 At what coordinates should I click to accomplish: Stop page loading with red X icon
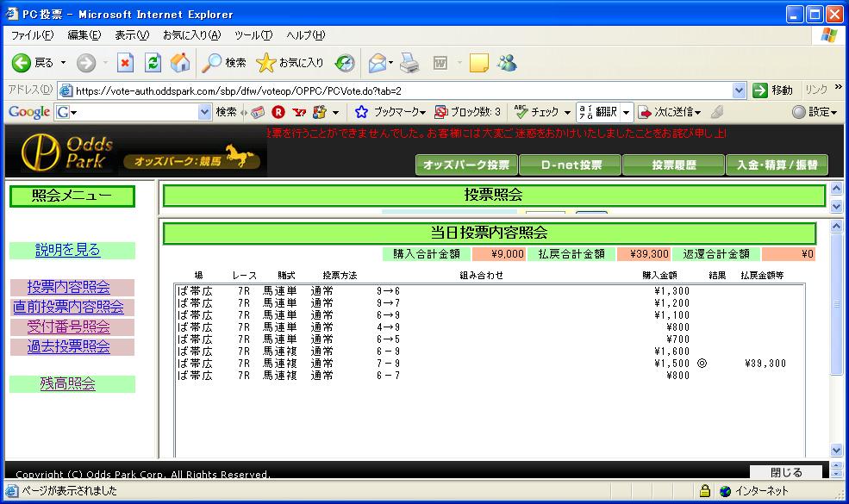click(125, 64)
